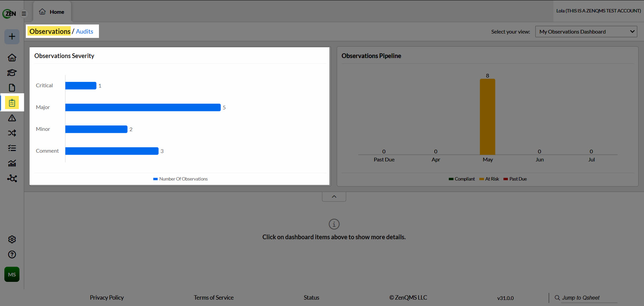The width and height of the screenshot is (644, 306).
Task: Open the Status link in the footer
Action: point(312,298)
